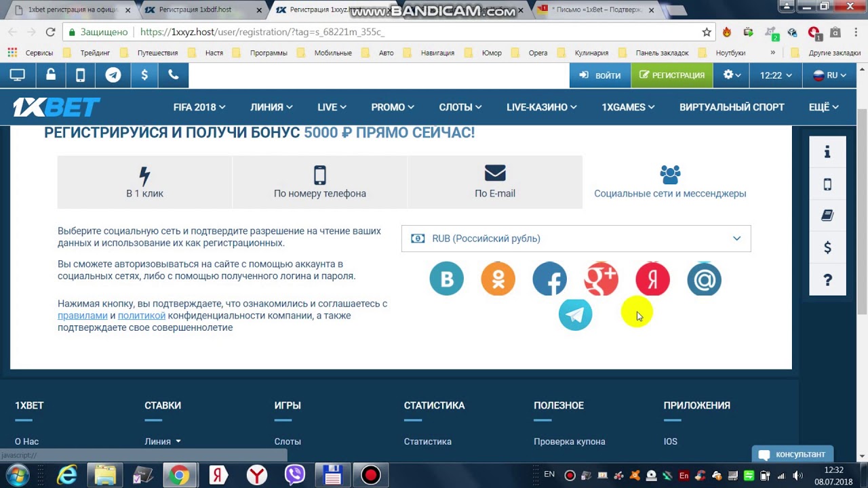Expand the settings gear dropdown
Image resolution: width=868 pixels, height=488 pixels.
pyautogui.click(x=732, y=75)
